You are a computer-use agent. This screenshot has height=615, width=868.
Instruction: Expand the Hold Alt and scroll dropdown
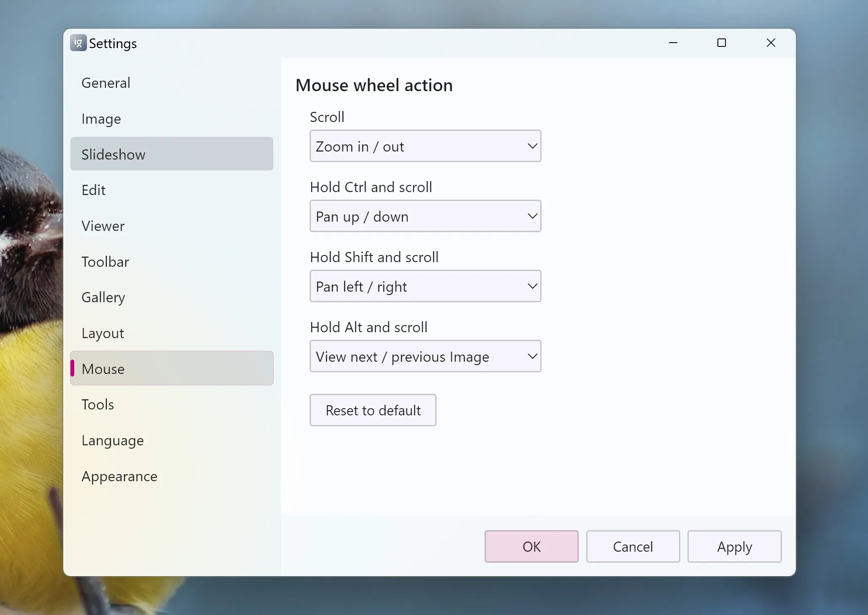(x=425, y=356)
